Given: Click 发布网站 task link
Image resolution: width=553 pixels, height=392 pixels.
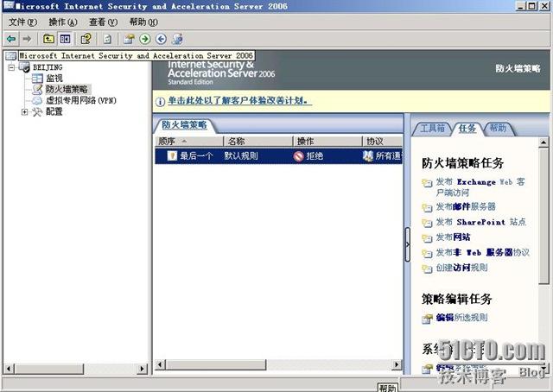Looking at the screenshot, I should 453,237.
